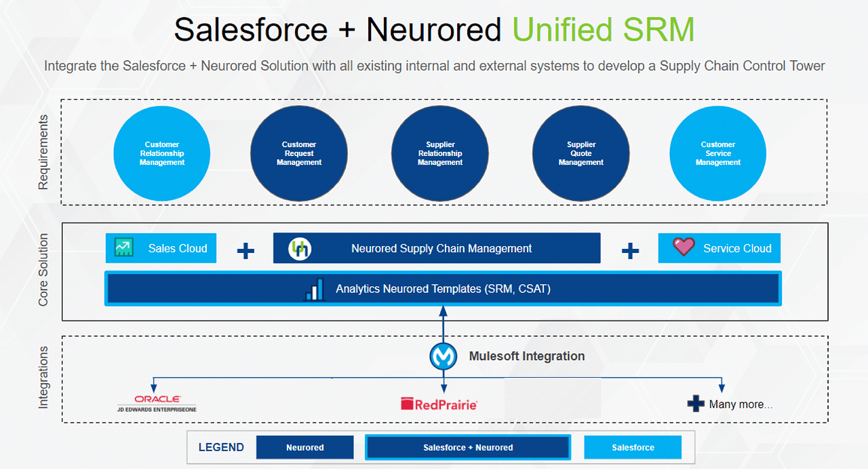This screenshot has width=868, height=470.
Task: Click the plus icon next to Many more
Action: click(x=697, y=404)
